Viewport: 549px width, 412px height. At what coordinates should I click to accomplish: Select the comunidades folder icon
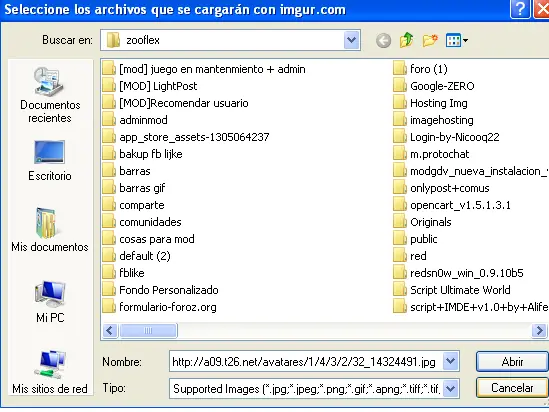click(109, 222)
